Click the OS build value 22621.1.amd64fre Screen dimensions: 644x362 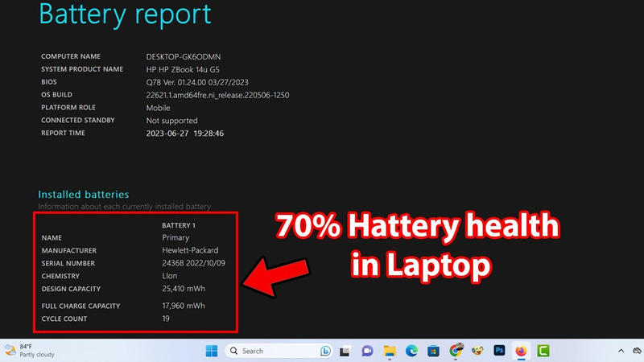coord(217,95)
